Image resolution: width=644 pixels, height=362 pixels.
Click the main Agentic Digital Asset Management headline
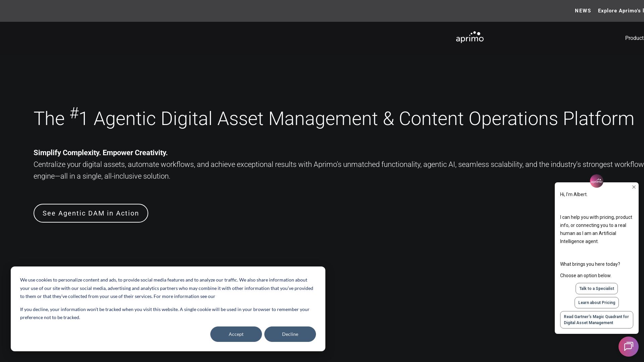coord(334,118)
